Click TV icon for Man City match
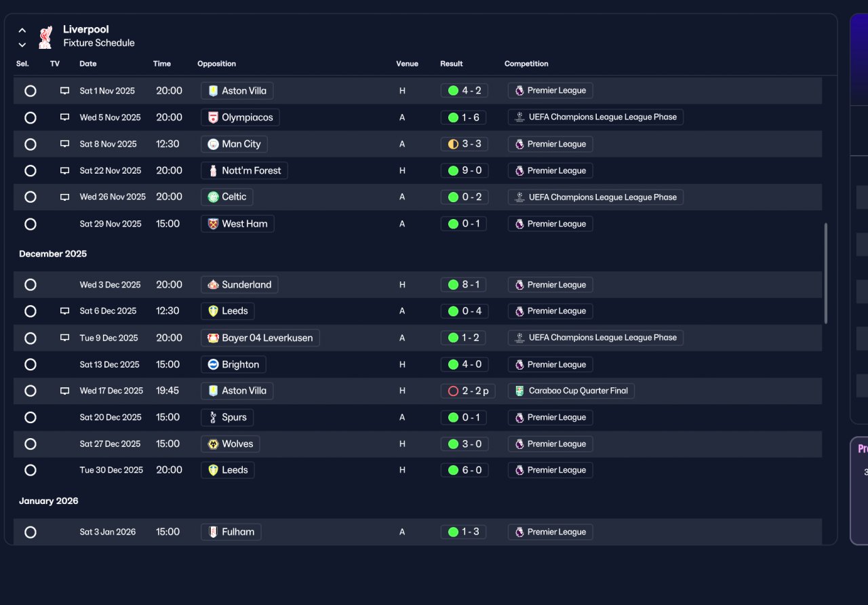The image size is (868, 605). click(65, 144)
